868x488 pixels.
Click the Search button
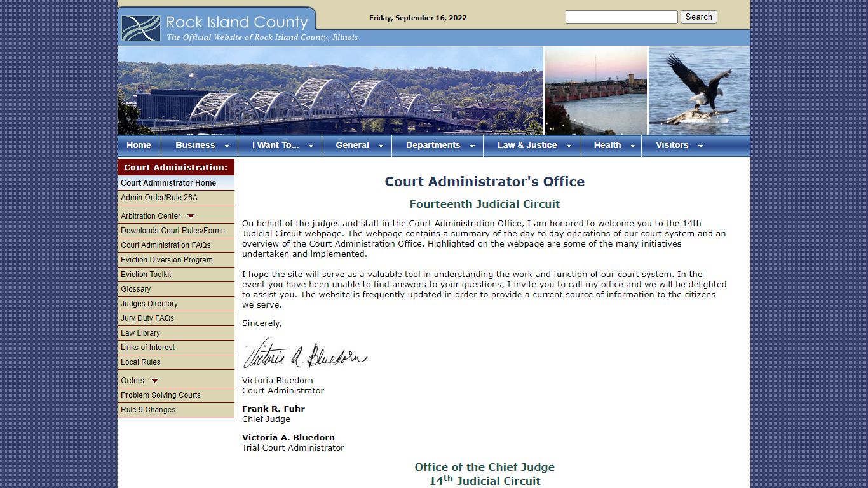point(699,17)
